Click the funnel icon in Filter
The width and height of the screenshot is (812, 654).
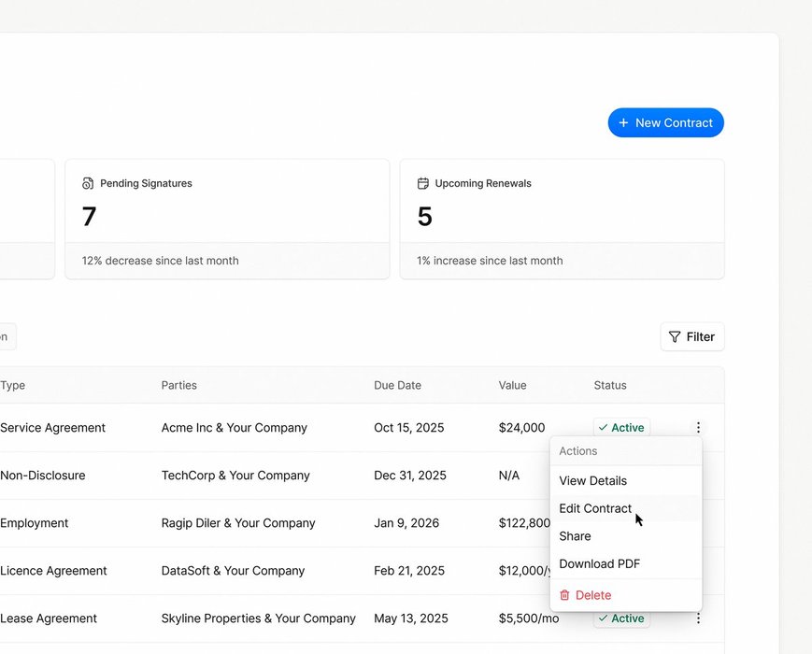tap(675, 337)
